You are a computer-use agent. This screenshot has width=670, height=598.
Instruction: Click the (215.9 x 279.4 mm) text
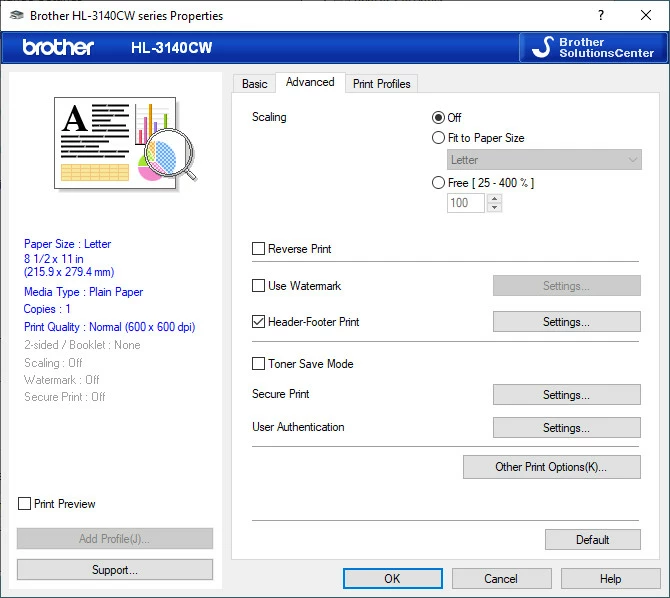(69, 272)
